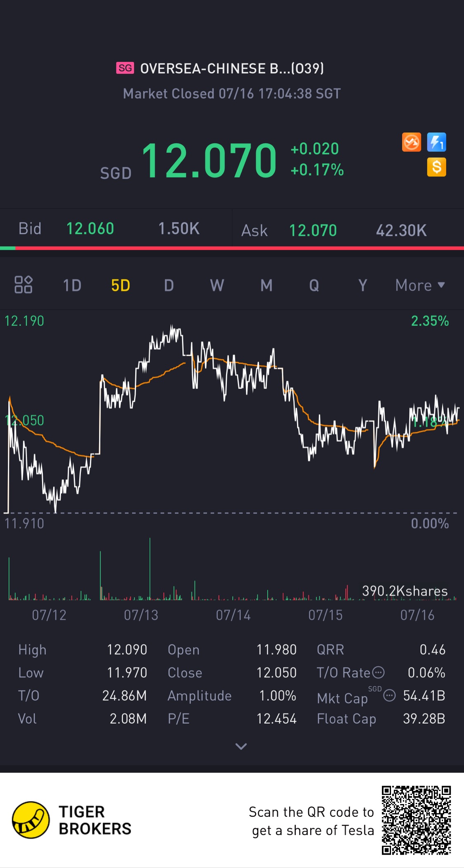Tap the 390.2Kshares volume label
The width and height of the screenshot is (464, 868).
pyautogui.click(x=405, y=591)
